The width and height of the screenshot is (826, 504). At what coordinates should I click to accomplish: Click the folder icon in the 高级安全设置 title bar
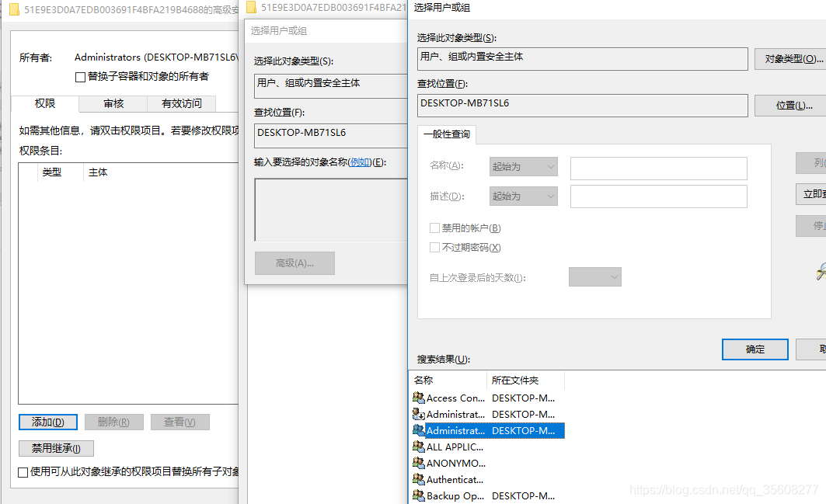[x=15, y=8]
